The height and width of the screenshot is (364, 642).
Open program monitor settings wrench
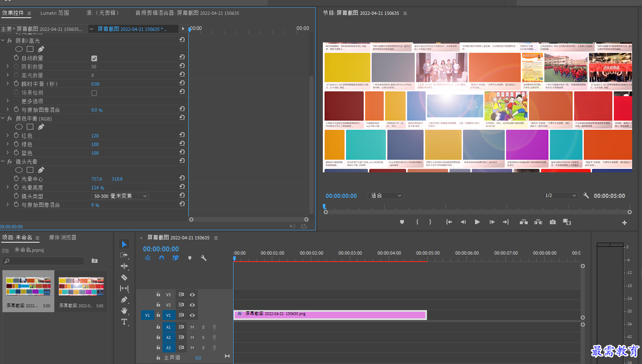(x=586, y=196)
